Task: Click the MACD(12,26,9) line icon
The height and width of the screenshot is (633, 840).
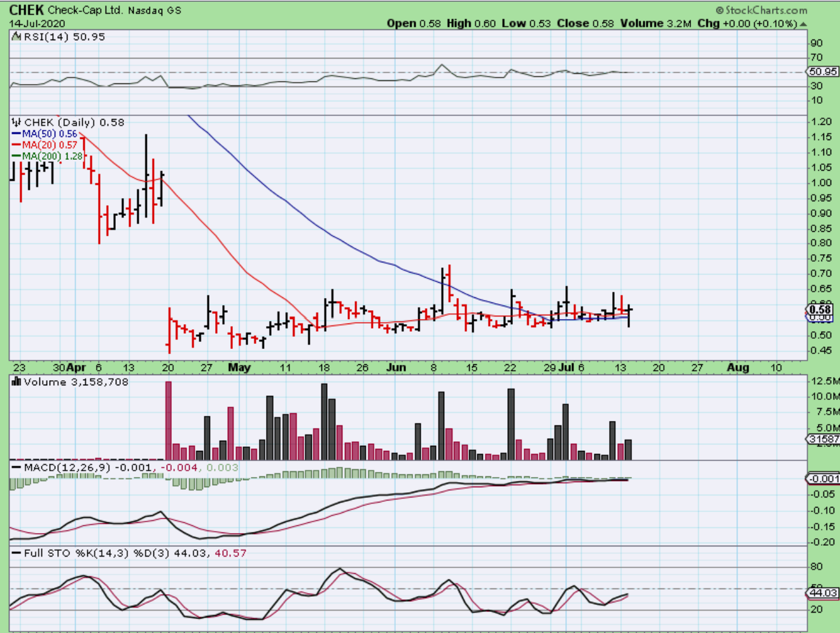Action: (17, 467)
